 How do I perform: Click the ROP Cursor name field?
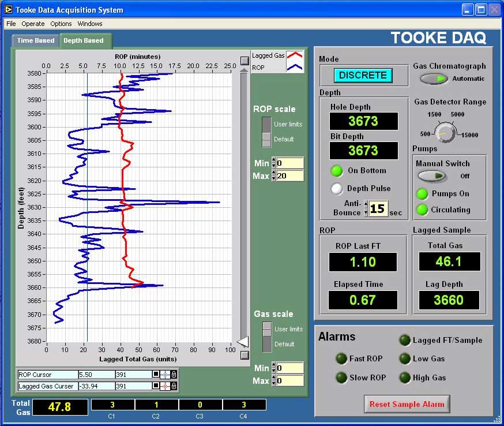click(x=48, y=375)
